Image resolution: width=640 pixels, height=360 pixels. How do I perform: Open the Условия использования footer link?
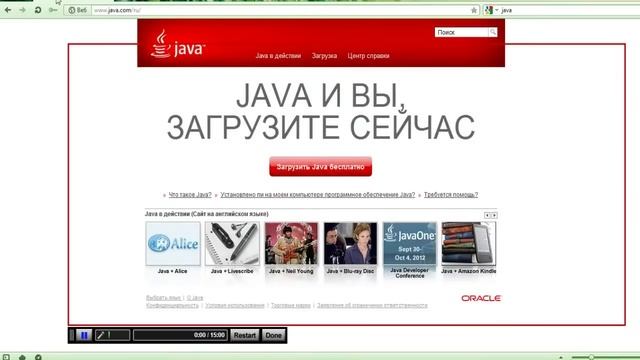235,305
